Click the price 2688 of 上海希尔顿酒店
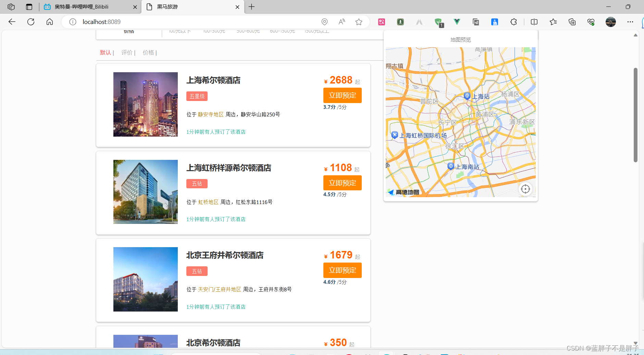Viewport: 644px width, 355px height. 341,80
